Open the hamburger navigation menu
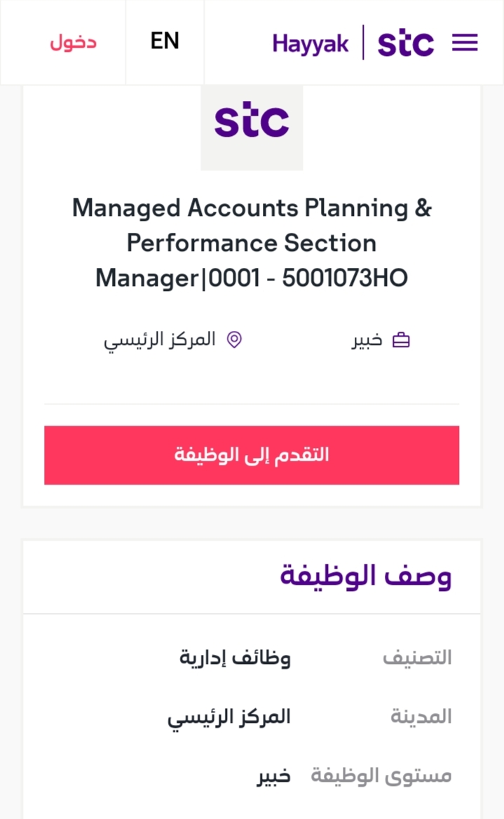The image size is (504, 819). pos(465,43)
